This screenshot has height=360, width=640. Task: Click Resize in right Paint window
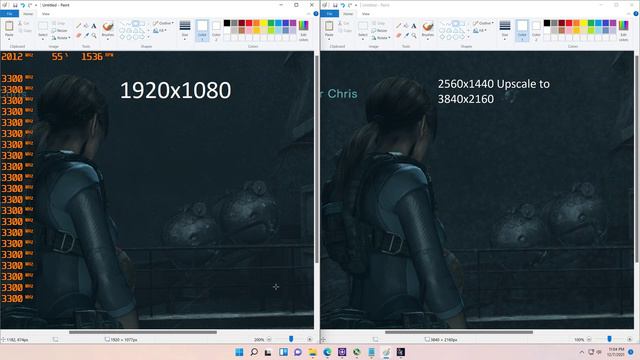click(x=380, y=31)
